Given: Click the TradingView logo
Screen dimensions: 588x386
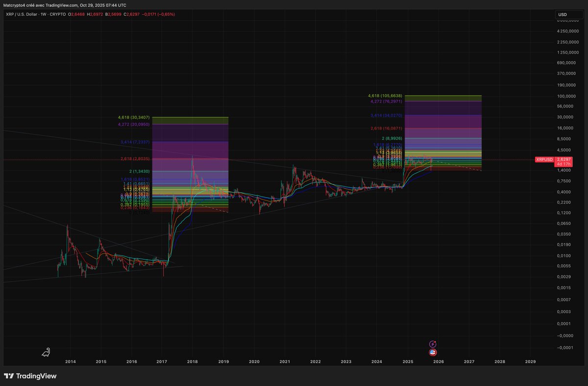Looking at the screenshot, I should tap(30, 376).
